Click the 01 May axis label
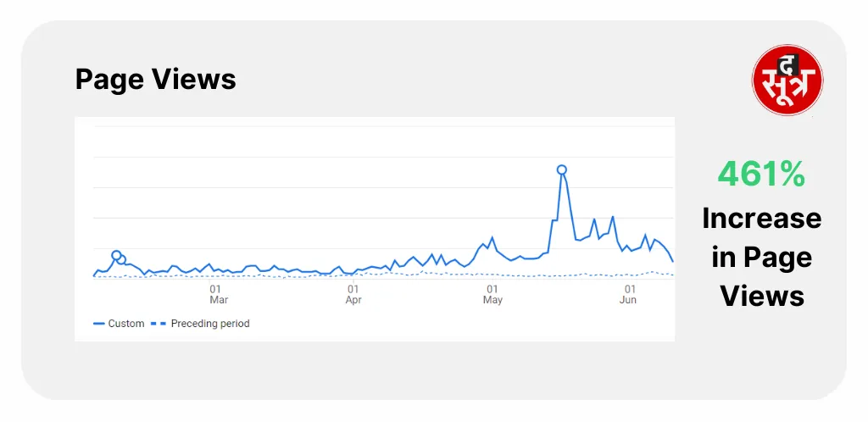Image resolution: width=868 pixels, height=422 pixels. pos(492,294)
